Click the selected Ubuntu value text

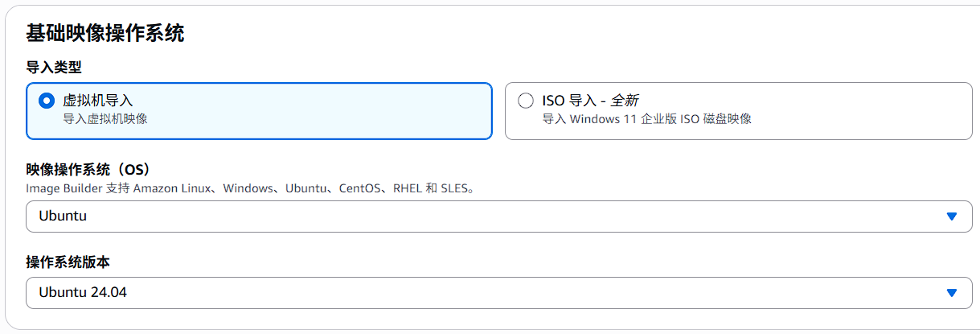[x=63, y=216]
